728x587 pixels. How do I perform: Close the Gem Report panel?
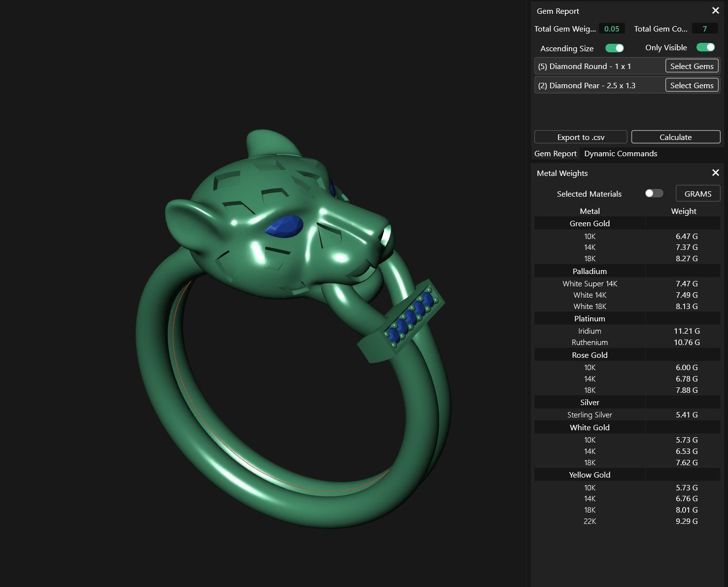pyautogui.click(x=716, y=10)
